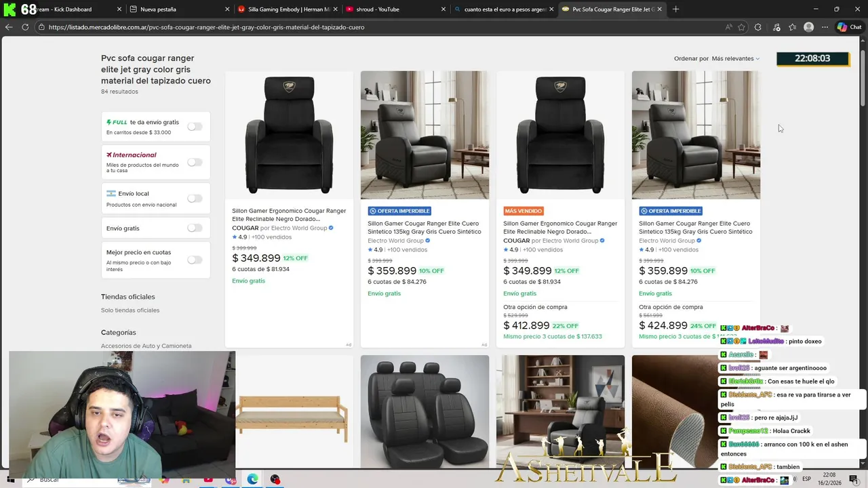Select the Pvc Sofa Cougar Ranger tab
The width and height of the screenshot is (868, 488).
tap(613, 9)
